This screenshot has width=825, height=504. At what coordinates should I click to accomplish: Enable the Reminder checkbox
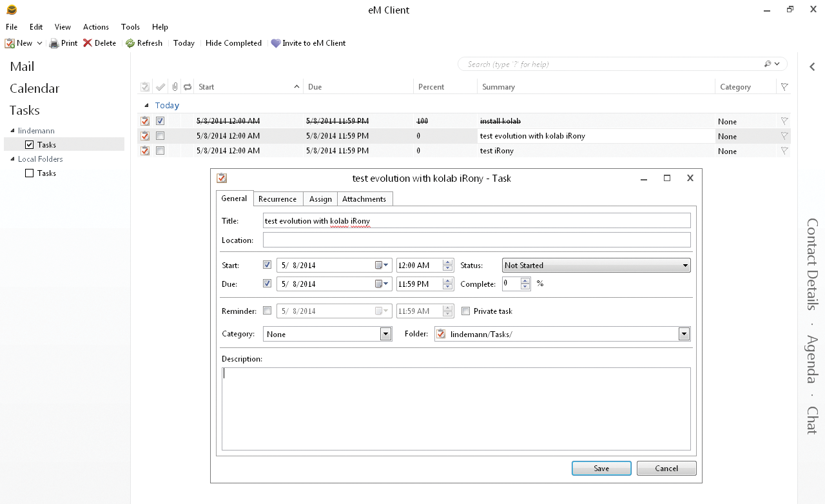(267, 311)
